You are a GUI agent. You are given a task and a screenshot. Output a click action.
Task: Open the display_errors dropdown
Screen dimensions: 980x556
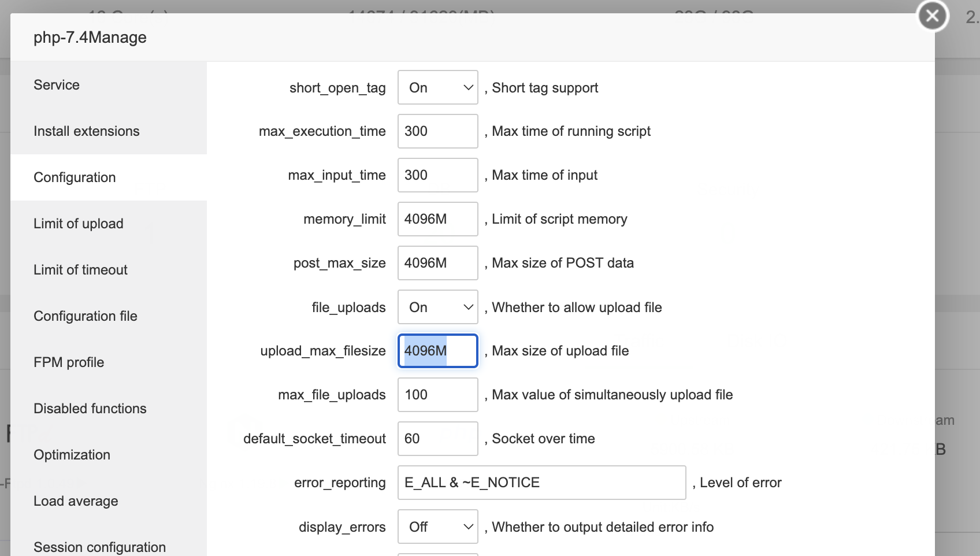[437, 527]
